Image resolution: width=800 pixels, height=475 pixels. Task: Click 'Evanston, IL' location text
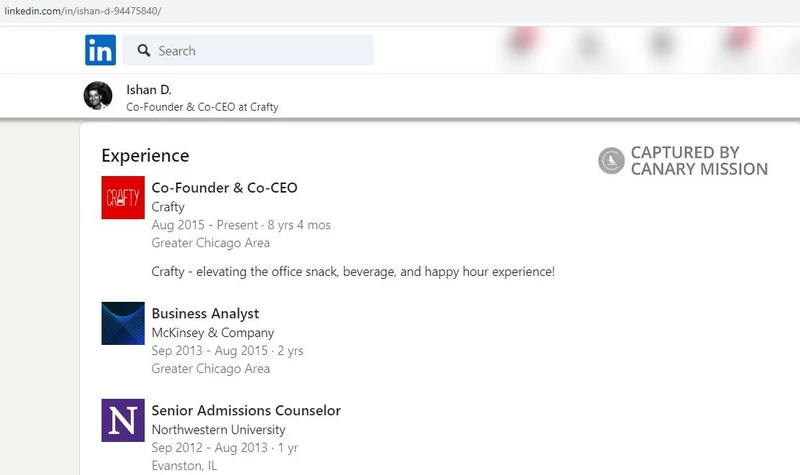coord(184,465)
